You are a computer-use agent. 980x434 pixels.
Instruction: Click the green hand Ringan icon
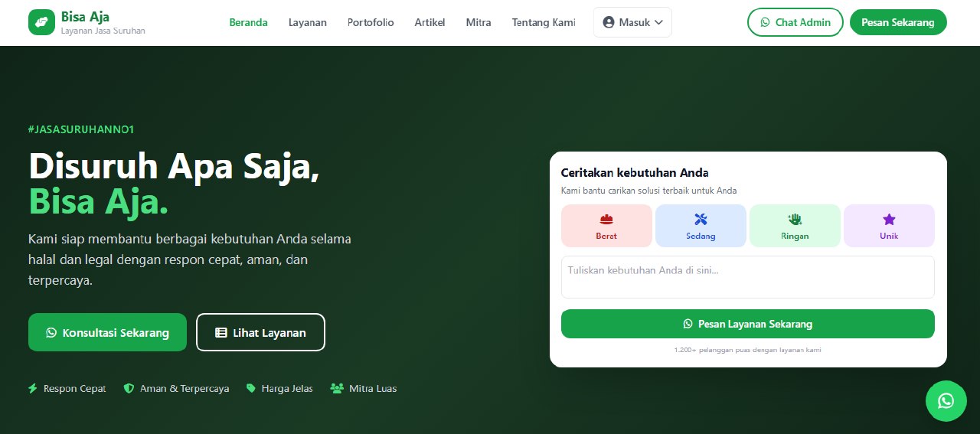[795, 219]
